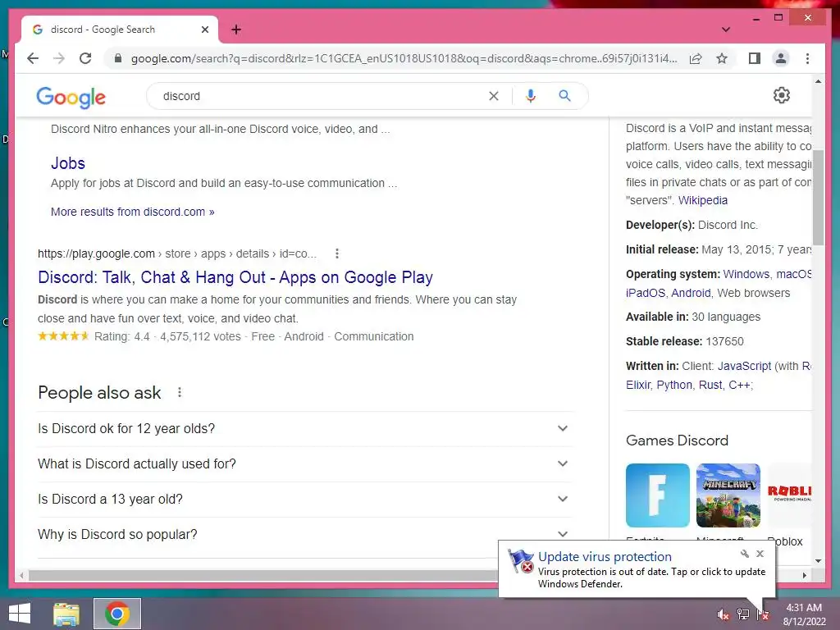
Task: Open File Explorer from the taskbar
Action: 66,614
